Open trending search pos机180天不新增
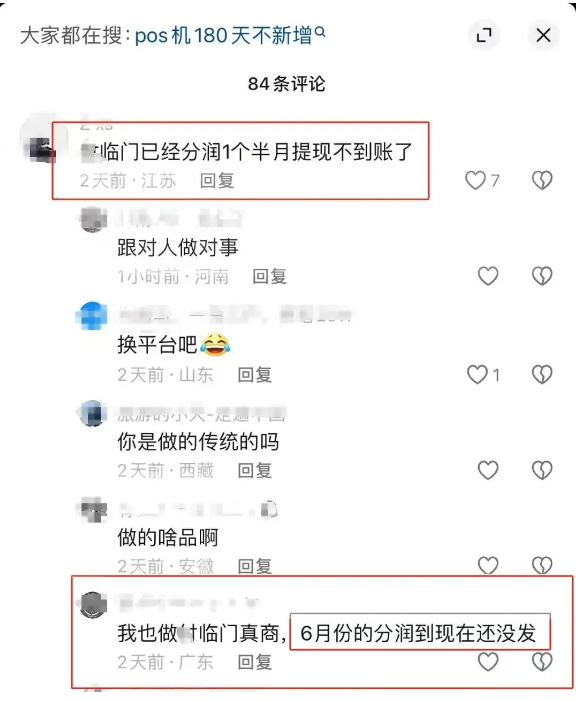581x701 pixels. coord(230,35)
